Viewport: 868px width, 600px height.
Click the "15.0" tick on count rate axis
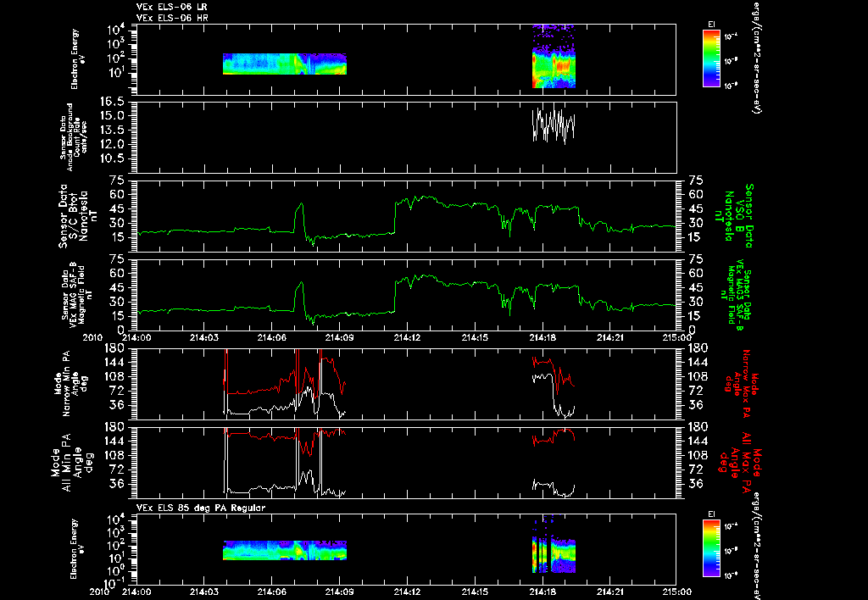tap(113, 116)
